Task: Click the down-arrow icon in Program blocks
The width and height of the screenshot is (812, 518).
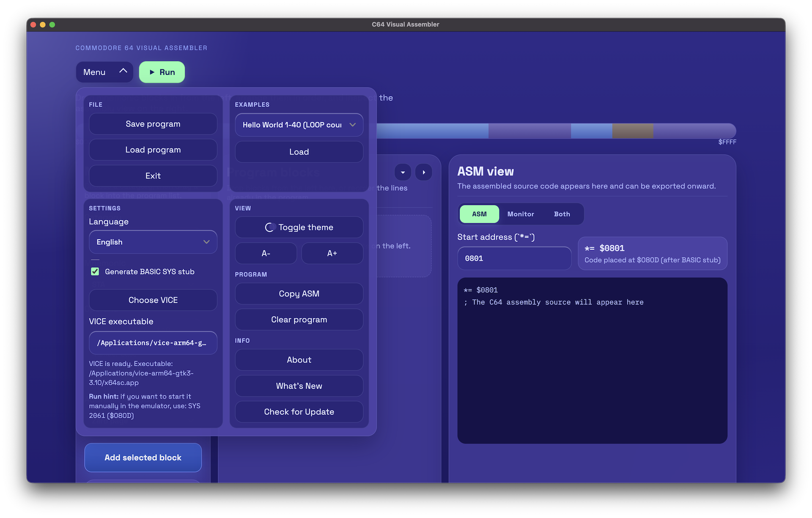Action: pos(403,172)
